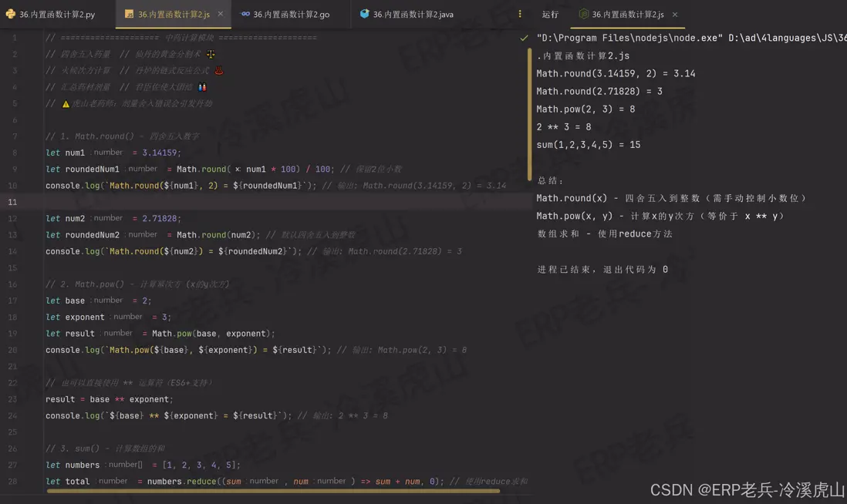Screen dimensions: 847x504
Task: Open the 36.内置函数计算2.go tab
Action: coord(285,15)
